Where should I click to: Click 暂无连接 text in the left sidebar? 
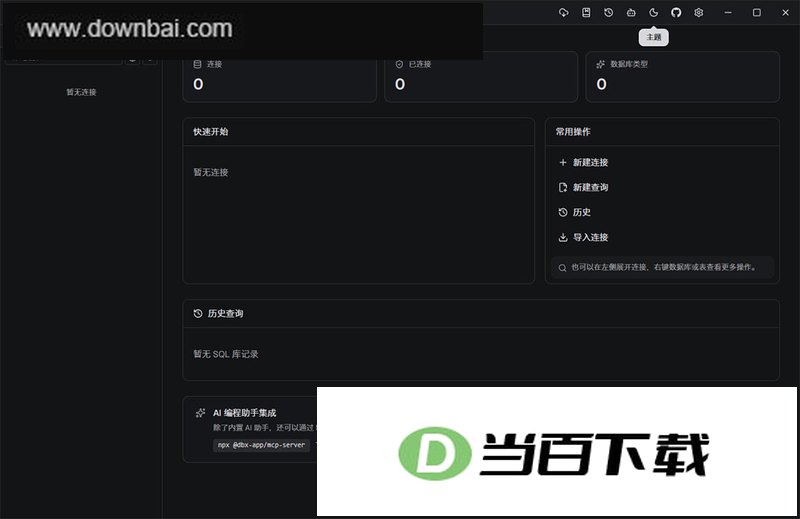tap(81, 92)
